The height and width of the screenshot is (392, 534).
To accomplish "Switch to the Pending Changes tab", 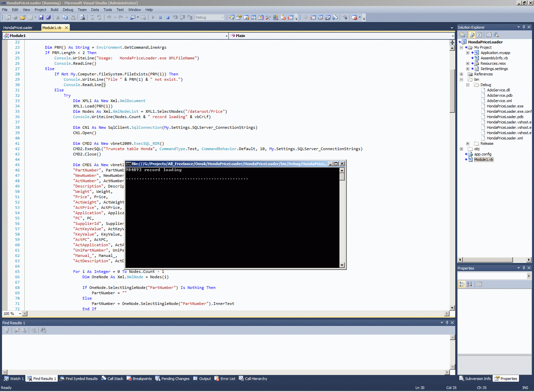I will click(172, 379).
